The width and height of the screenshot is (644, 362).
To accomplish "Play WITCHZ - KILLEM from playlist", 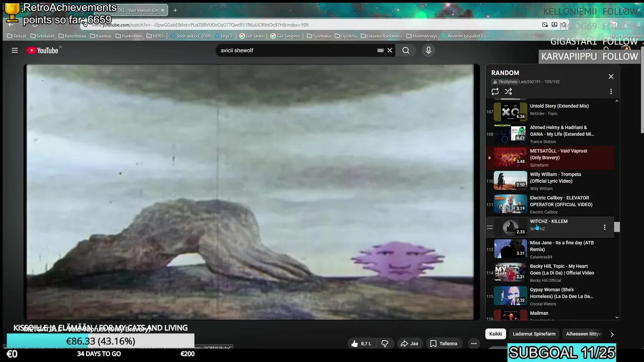I will [x=548, y=221].
